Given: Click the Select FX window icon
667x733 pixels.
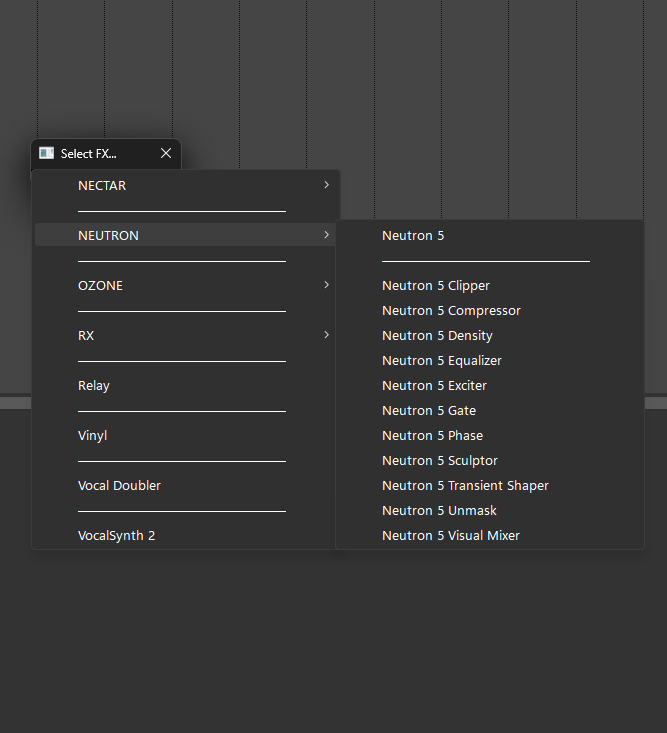Looking at the screenshot, I should pyautogui.click(x=46, y=153).
